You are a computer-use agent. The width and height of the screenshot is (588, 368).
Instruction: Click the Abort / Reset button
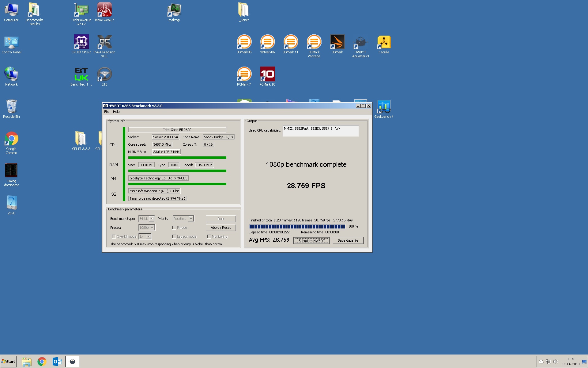tap(221, 228)
